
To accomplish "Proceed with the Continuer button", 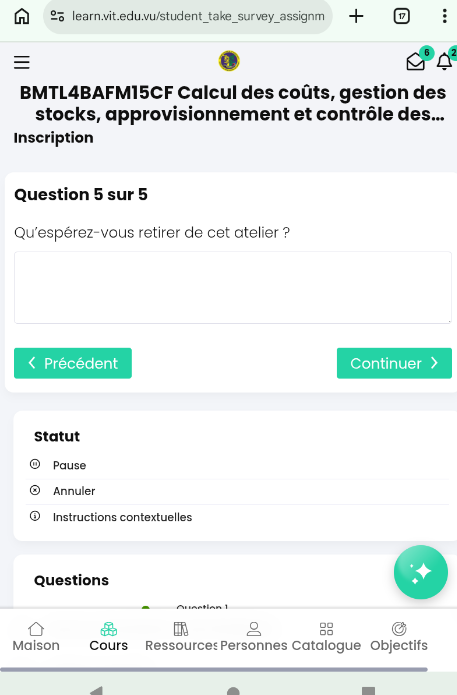I will [394, 363].
